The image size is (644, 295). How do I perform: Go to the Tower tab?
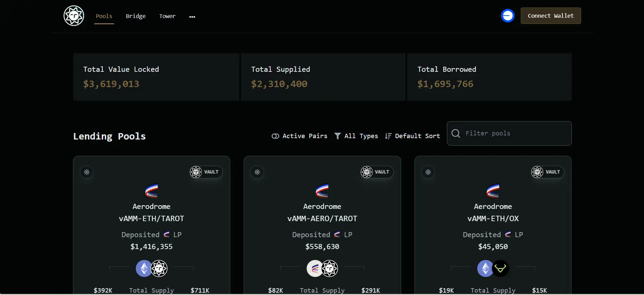[167, 16]
